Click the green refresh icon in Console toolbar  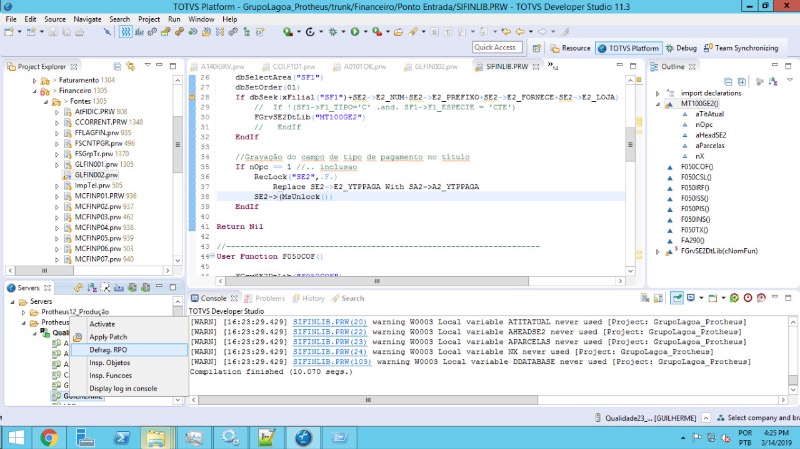(734, 298)
